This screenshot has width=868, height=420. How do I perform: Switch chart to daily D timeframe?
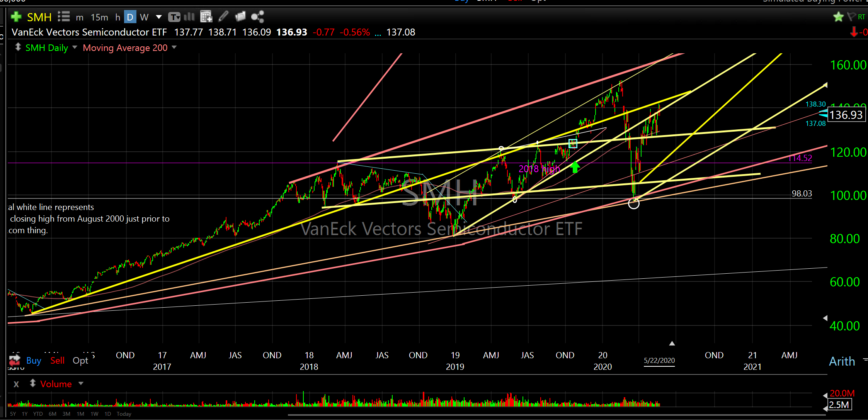[x=130, y=17]
